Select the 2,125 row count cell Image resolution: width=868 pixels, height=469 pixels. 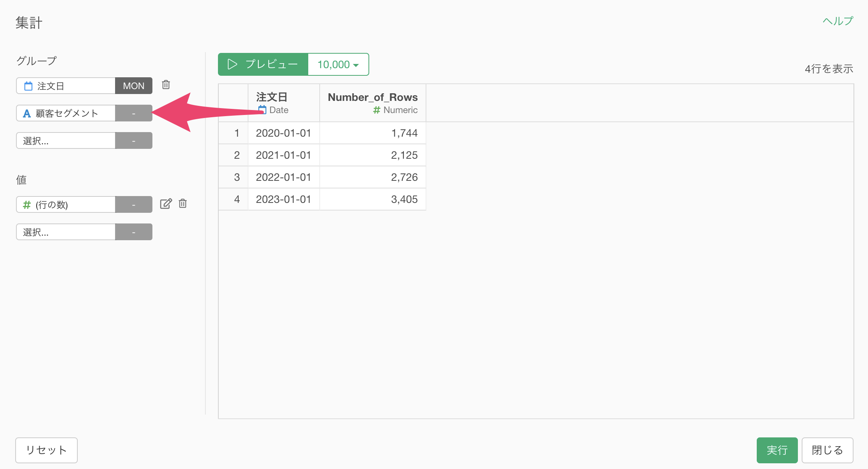point(373,155)
